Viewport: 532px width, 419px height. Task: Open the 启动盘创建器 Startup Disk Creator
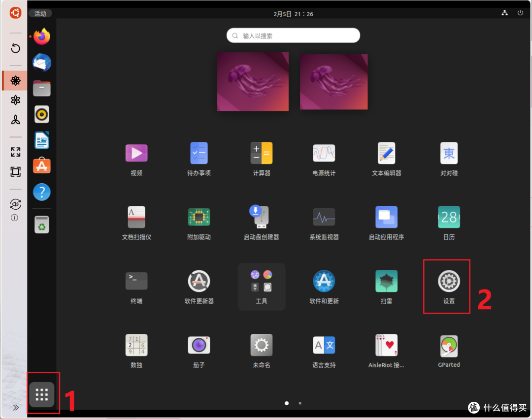[x=262, y=217]
